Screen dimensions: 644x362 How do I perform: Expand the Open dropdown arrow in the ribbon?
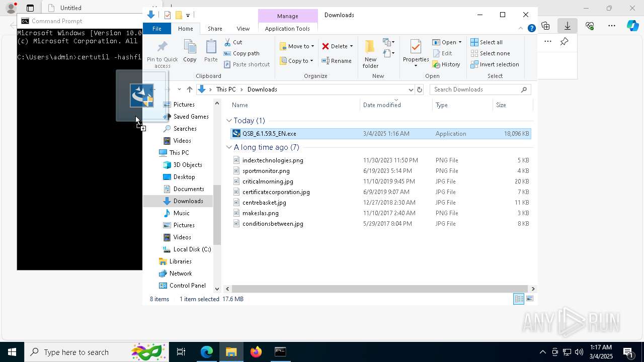(x=460, y=42)
